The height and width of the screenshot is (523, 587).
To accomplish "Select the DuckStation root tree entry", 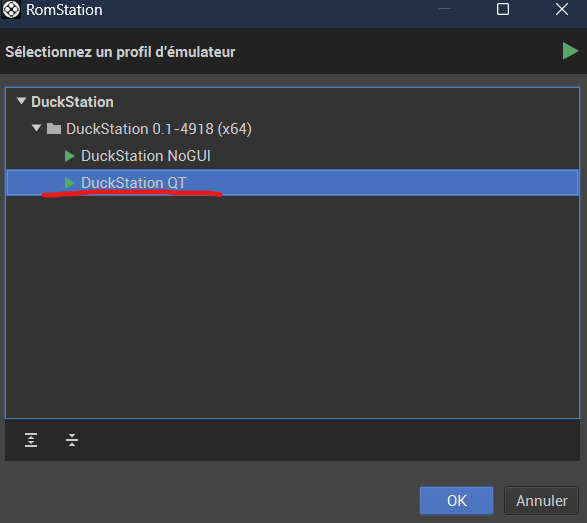I will tap(72, 102).
